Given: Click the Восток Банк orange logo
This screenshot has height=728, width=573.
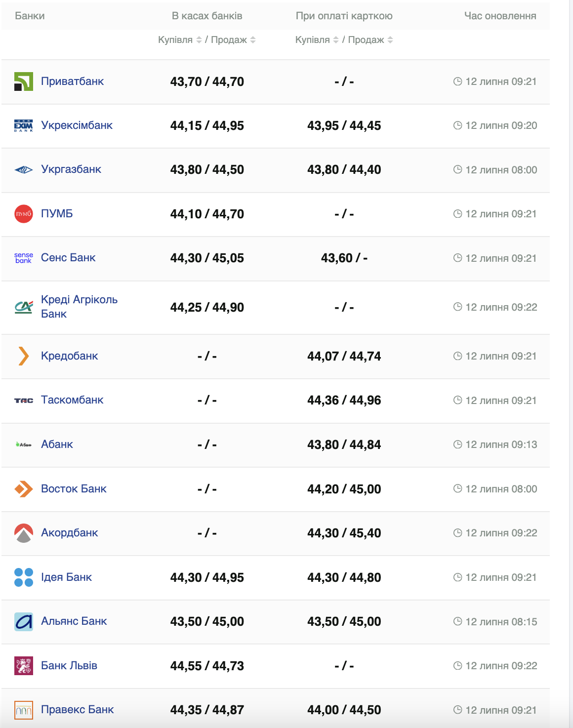Looking at the screenshot, I should click(24, 489).
